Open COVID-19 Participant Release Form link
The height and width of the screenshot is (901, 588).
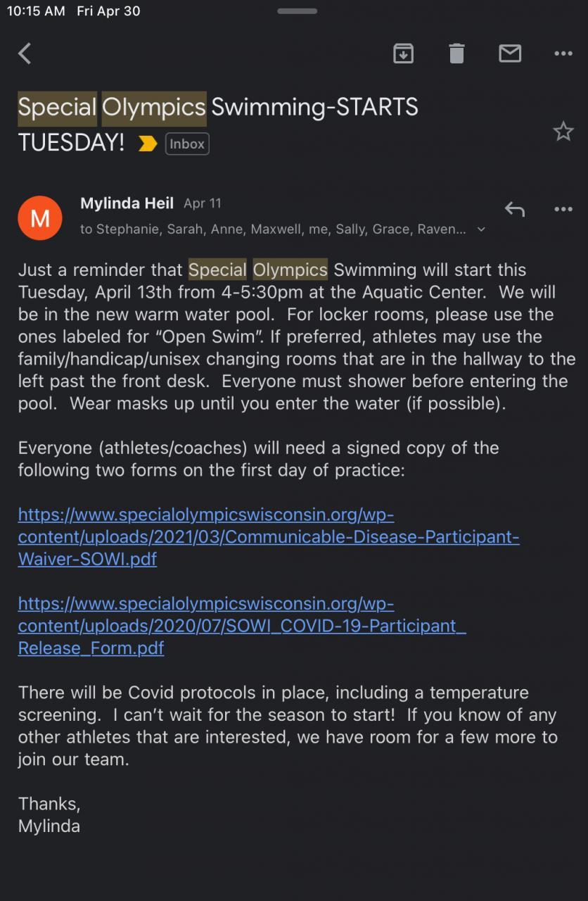(x=242, y=626)
